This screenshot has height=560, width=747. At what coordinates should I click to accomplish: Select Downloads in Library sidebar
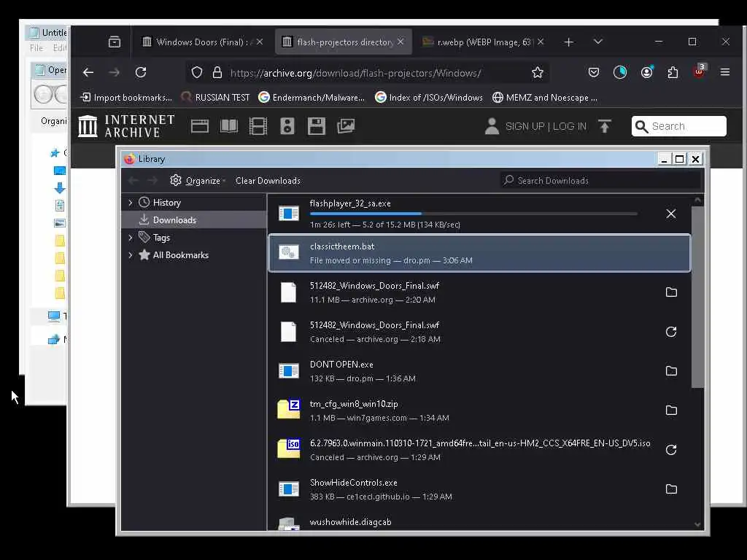[194, 220]
